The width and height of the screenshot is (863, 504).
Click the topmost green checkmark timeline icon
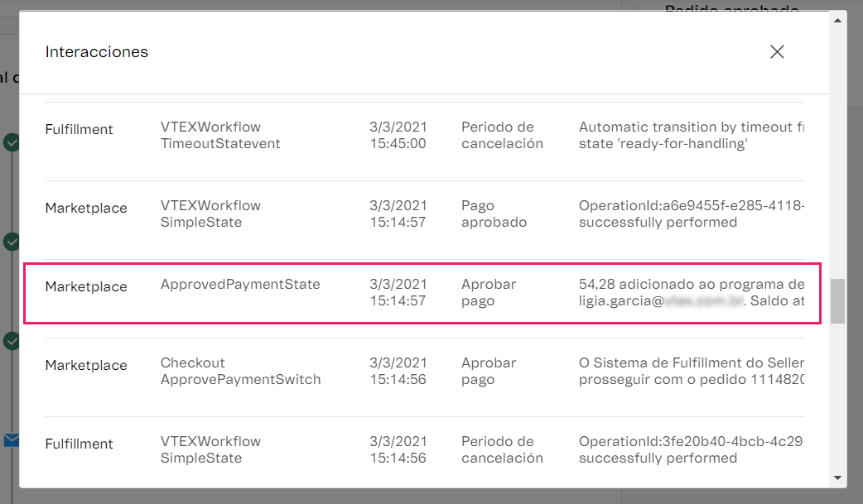(x=12, y=142)
